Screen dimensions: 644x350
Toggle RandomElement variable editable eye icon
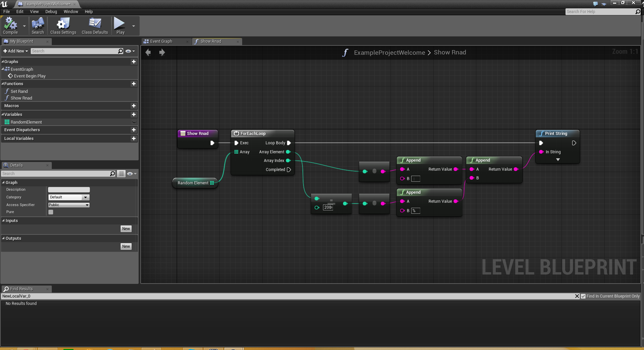coord(134,122)
